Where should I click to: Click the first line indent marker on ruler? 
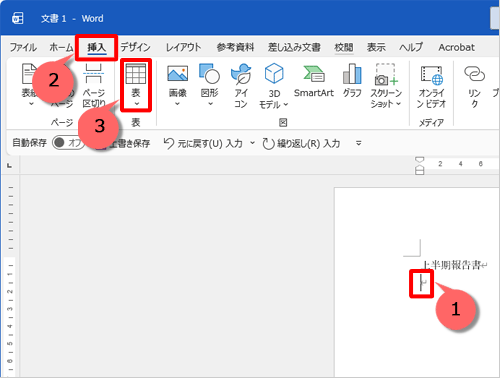tap(420, 160)
